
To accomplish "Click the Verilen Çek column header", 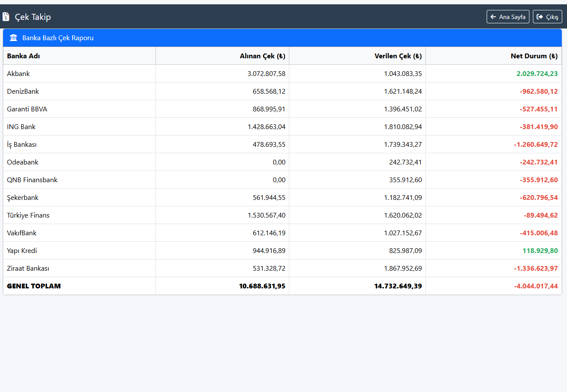I will [x=398, y=56].
